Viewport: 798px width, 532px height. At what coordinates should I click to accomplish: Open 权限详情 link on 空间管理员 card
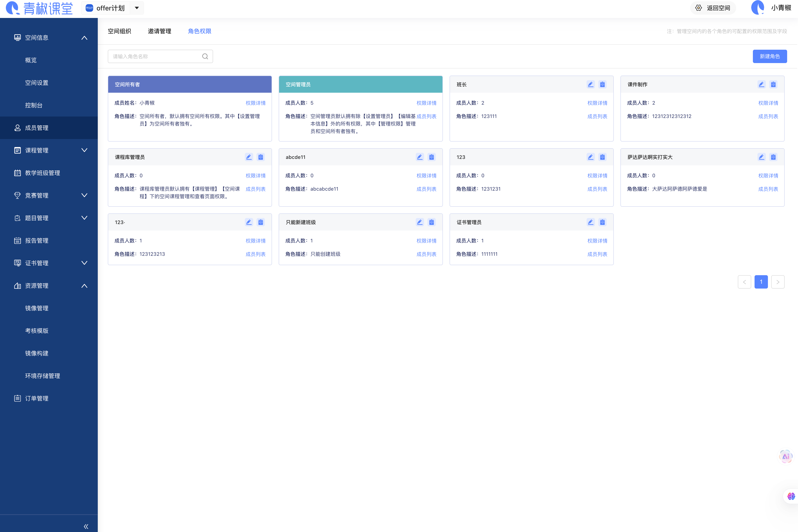click(x=426, y=103)
